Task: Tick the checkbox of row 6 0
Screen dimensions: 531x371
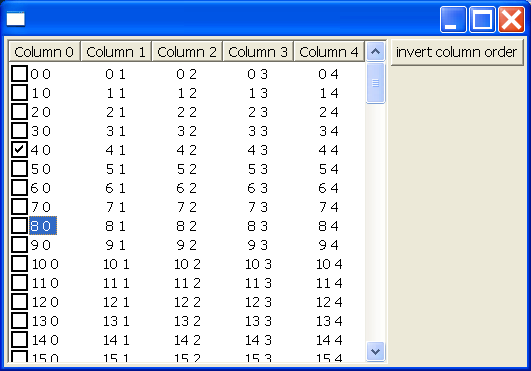Action: tap(19, 187)
